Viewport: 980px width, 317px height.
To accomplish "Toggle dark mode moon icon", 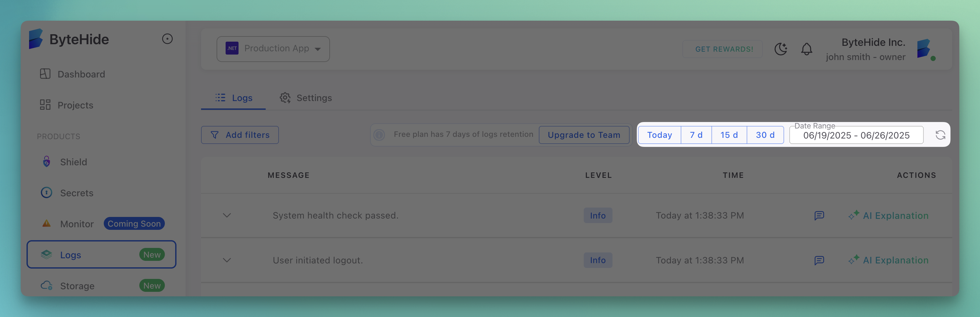I will pyautogui.click(x=780, y=49).
